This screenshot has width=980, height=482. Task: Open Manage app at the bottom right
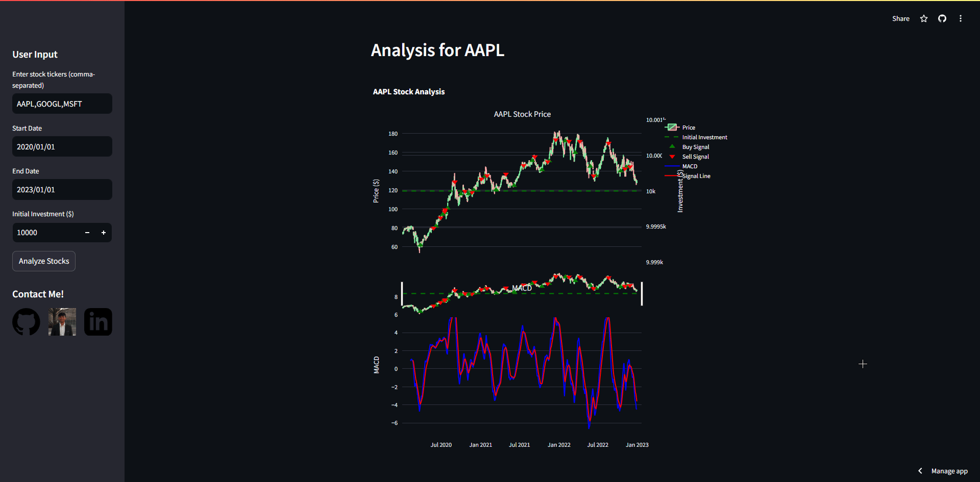tap(949, 471)
